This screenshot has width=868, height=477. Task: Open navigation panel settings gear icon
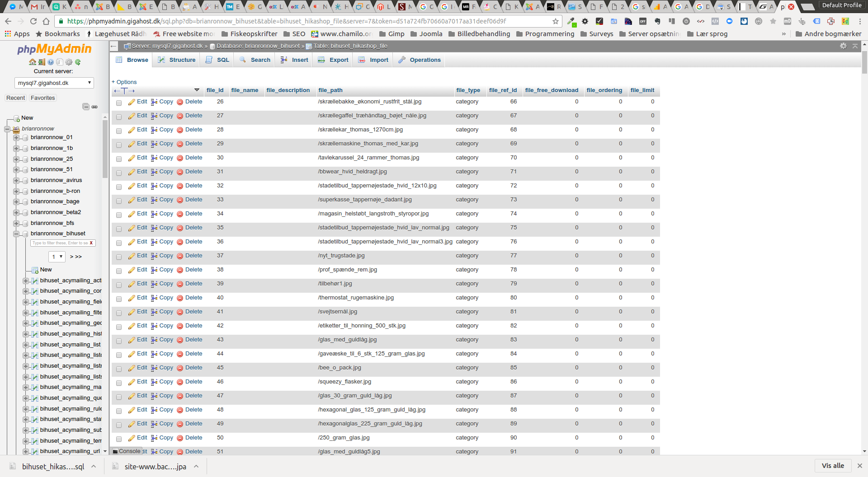(69, 62)
